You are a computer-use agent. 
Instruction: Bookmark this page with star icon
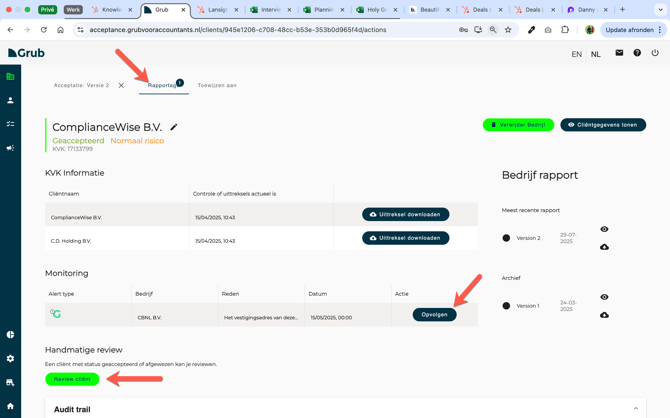click(508, 30)
